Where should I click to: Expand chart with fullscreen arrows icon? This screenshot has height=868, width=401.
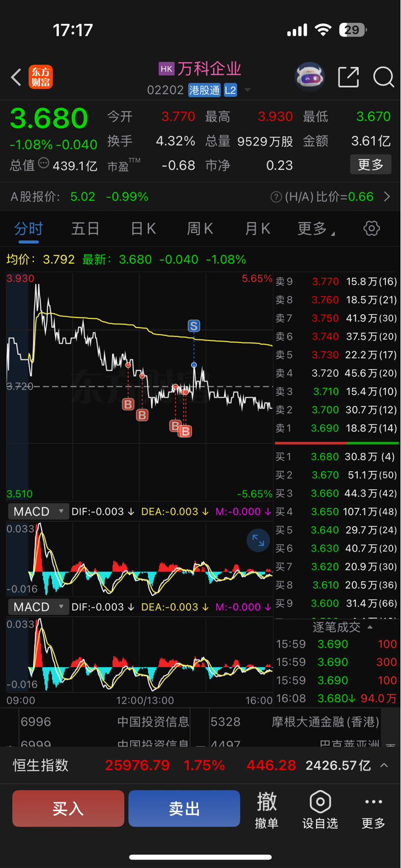258,541
